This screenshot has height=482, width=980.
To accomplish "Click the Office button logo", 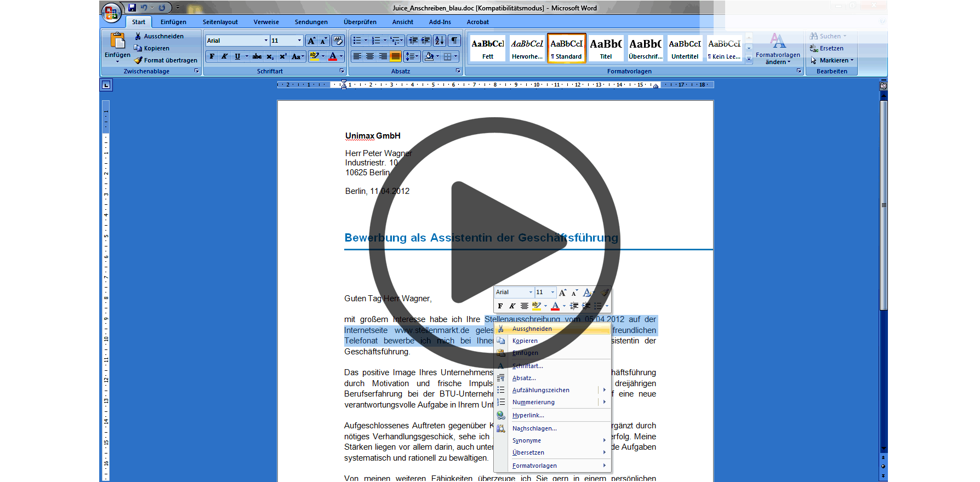I will (x=111, y=13).
